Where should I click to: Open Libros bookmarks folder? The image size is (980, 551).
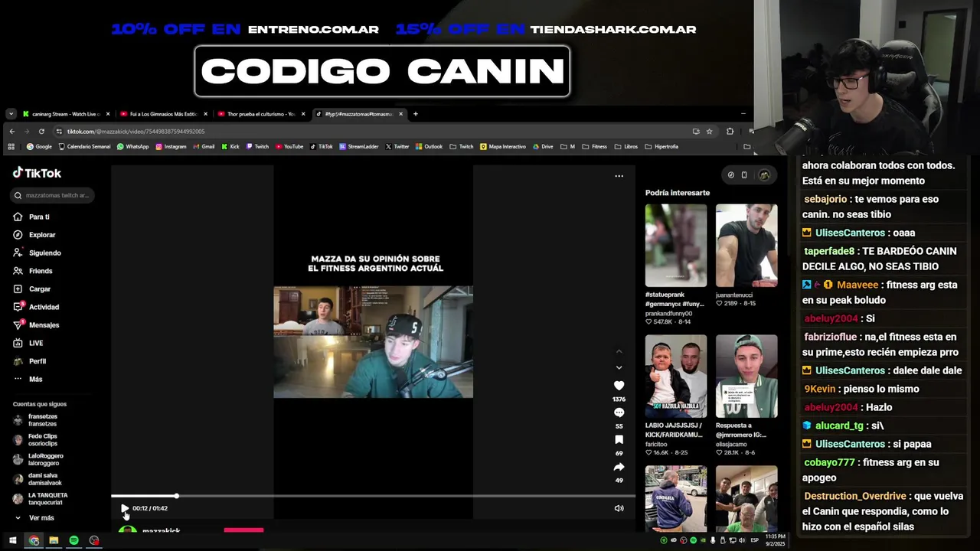(x=626, y=147)
